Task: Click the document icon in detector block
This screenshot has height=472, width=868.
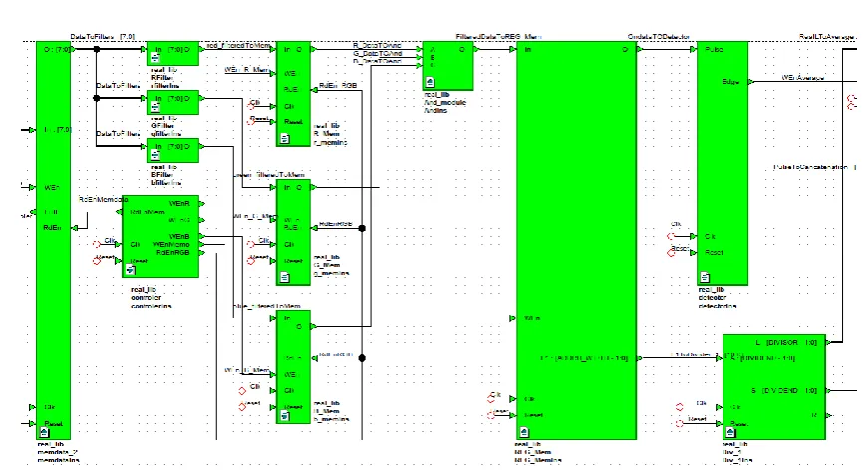Action: pyautogui.click(x=706, y=277)
